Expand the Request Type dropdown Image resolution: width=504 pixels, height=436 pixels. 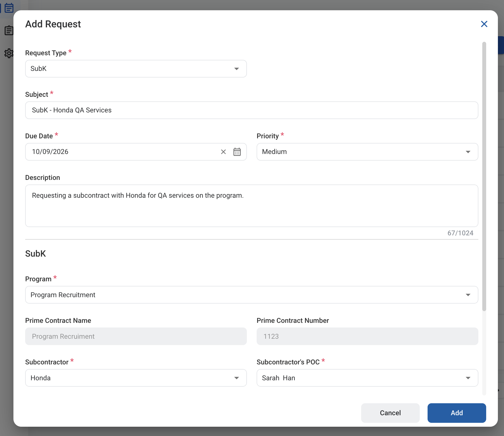[x=136, y=69]
